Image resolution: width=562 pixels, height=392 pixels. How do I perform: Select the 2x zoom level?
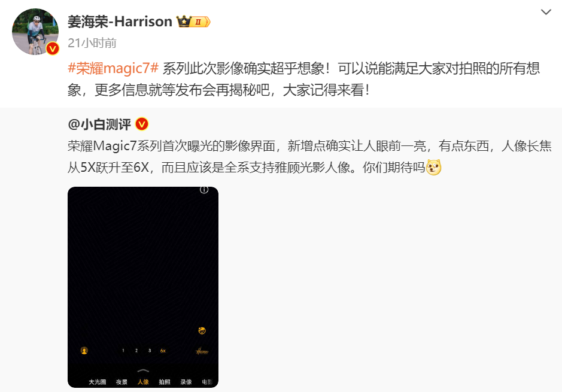136,351
